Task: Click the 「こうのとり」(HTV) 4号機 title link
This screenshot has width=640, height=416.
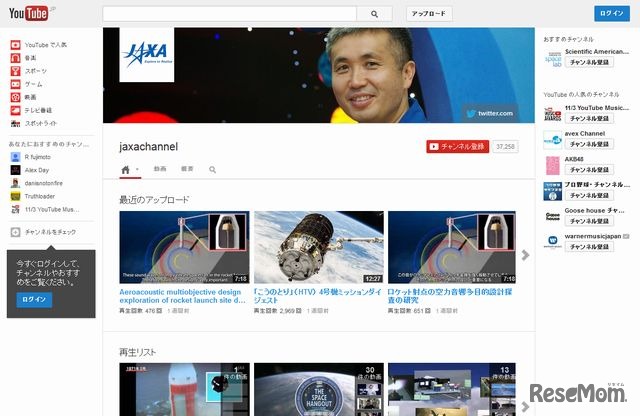Action: 318,296
